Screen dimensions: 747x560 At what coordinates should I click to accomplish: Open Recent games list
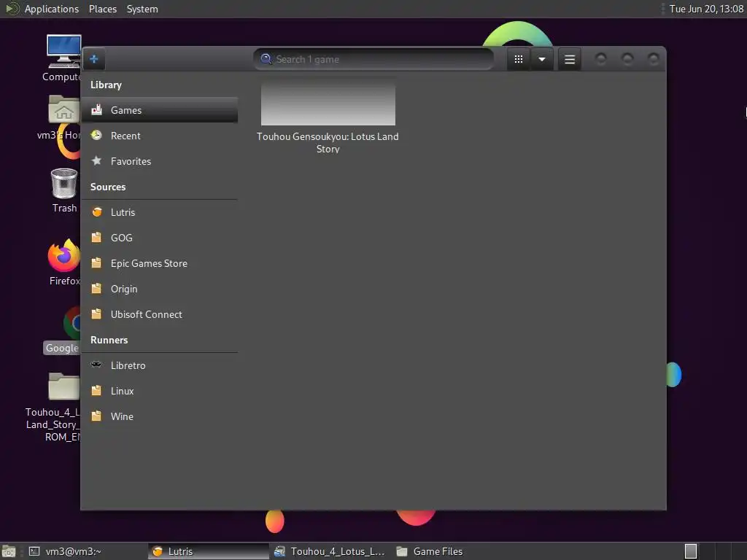click(160, 136)
